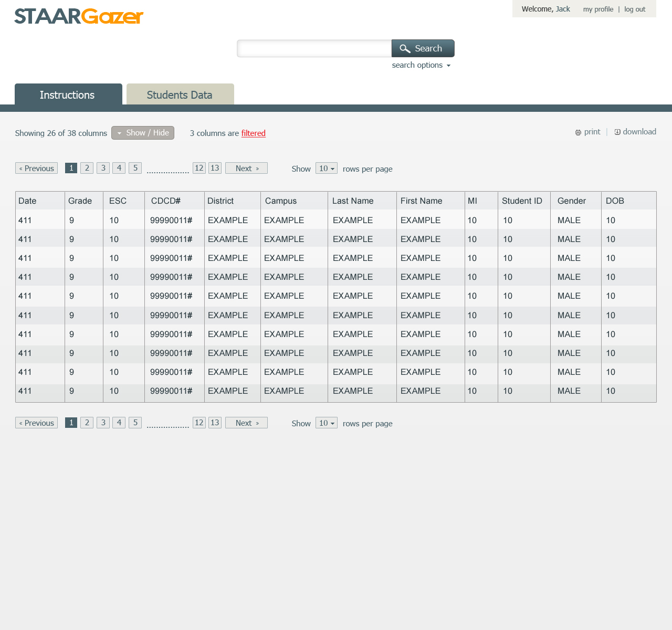This screenshot has width=672, height=630.
Task: Click the top Previous page button
Action: point(36,168)
